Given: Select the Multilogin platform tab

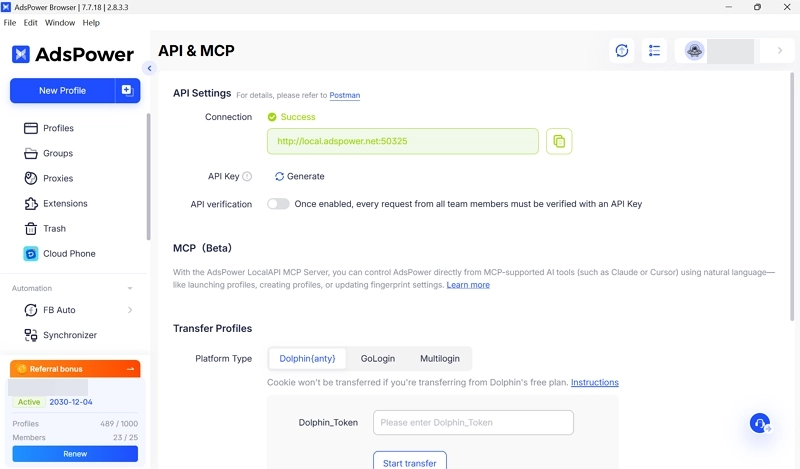Looking at the screenshot, I should click(440, 358).
